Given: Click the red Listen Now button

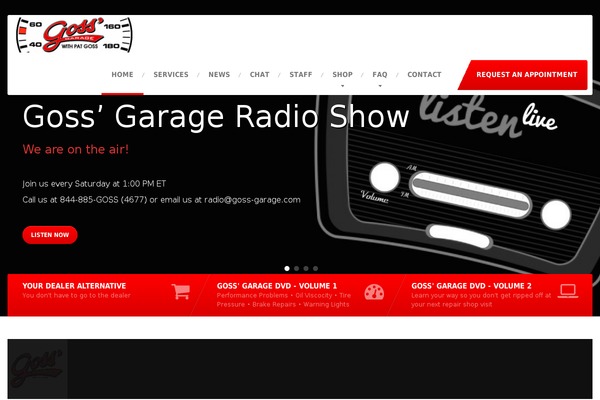Looking at the screenshot, I should click(x=50, y=235).
